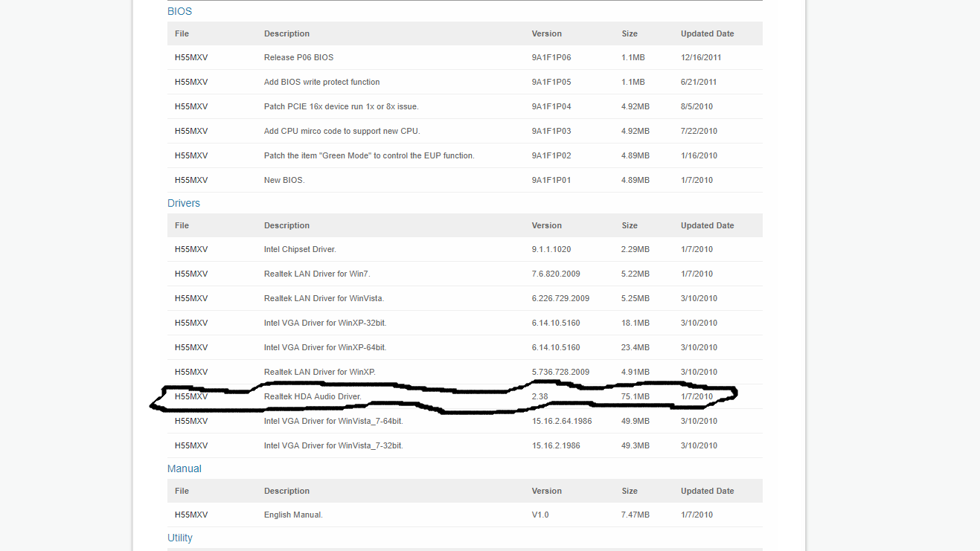Click manual version V1.0

pyautogui.click(x=540, y=515)
